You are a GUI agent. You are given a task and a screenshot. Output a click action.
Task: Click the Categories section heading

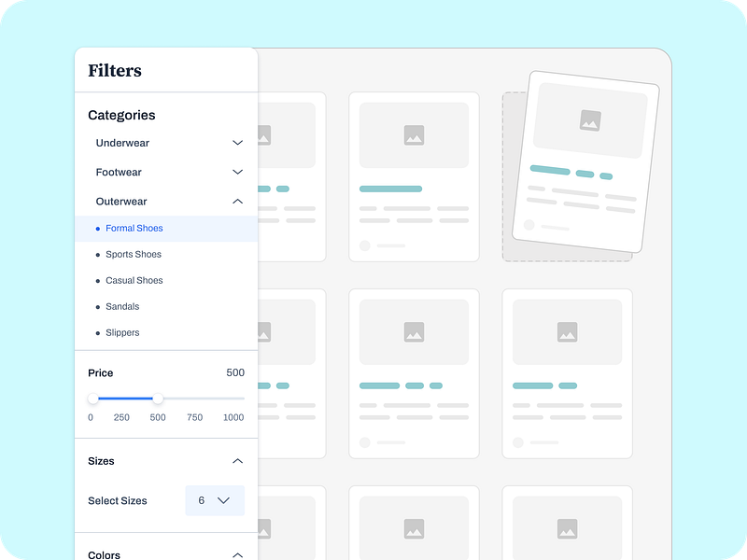[x=121, y=115]
